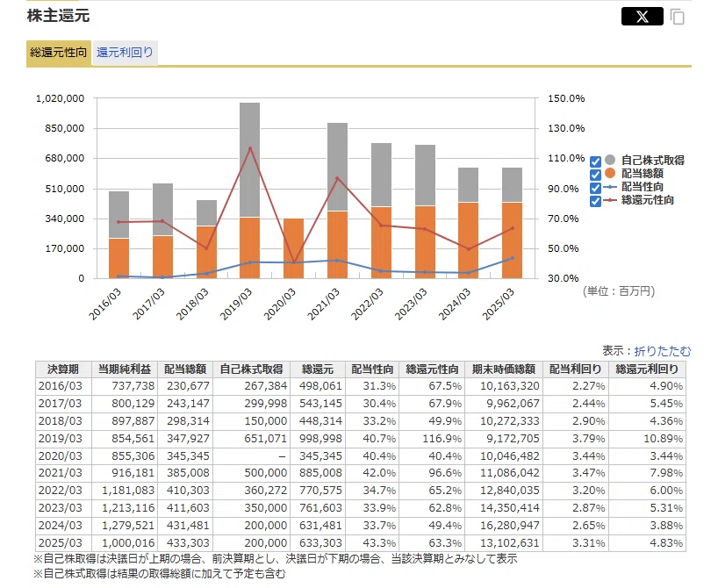The height and width of the screenshot is (588, 718).
Task: Click the 株主還元 section heading
Action: [58, 16]
